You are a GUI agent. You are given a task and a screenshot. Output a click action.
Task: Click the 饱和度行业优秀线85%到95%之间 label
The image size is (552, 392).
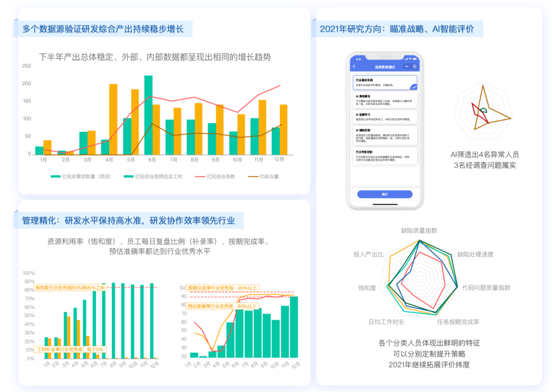click(70, 288)
